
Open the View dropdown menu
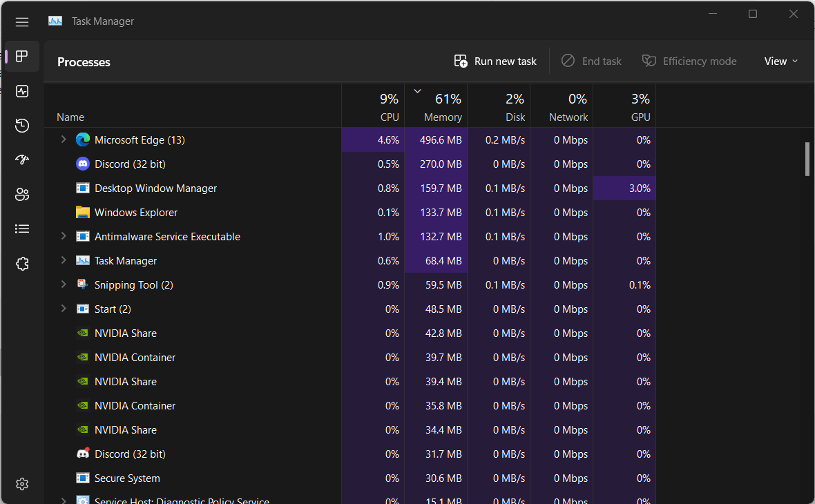click(x=780, y=61)
